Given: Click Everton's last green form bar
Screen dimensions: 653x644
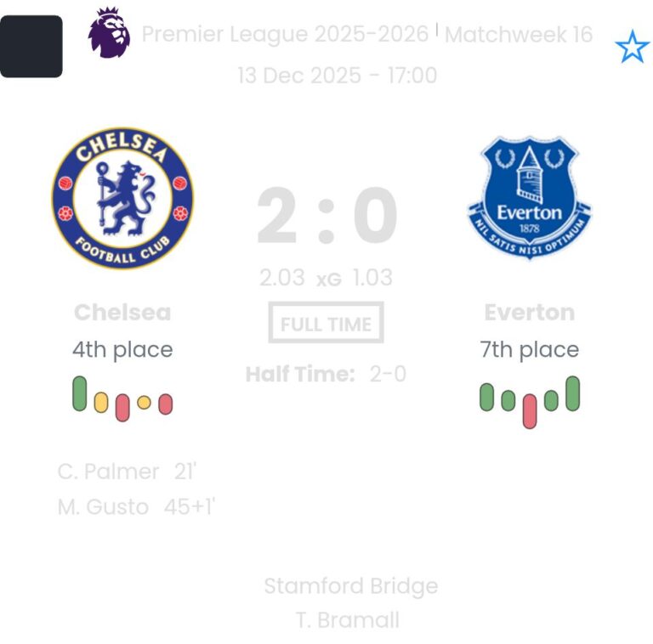Looking at the screenshot, I should pyautogui.click(x=572, y=393).
